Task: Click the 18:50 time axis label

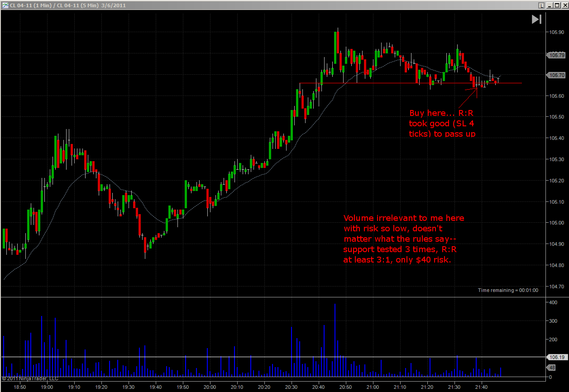Action: [20, 387]
